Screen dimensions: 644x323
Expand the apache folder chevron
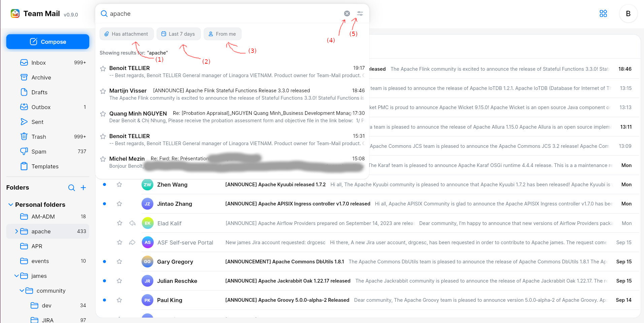click(16, 231)
